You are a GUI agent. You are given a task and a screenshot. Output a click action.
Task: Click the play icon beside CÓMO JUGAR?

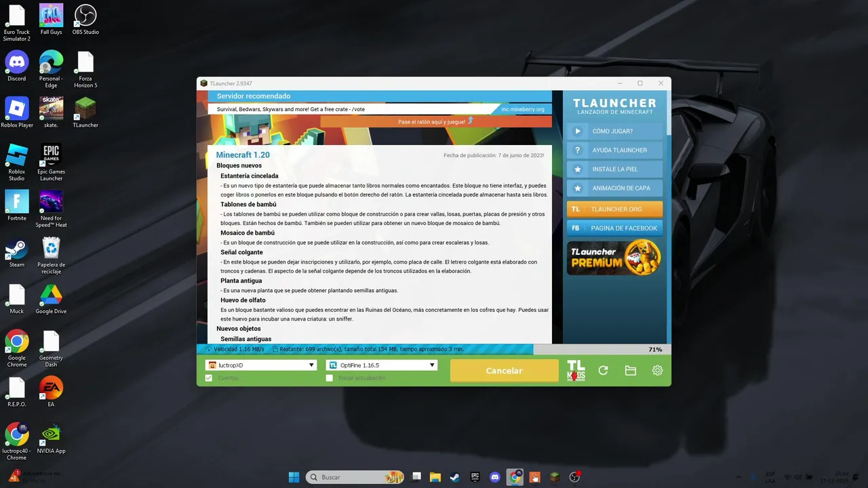point(577,131)
